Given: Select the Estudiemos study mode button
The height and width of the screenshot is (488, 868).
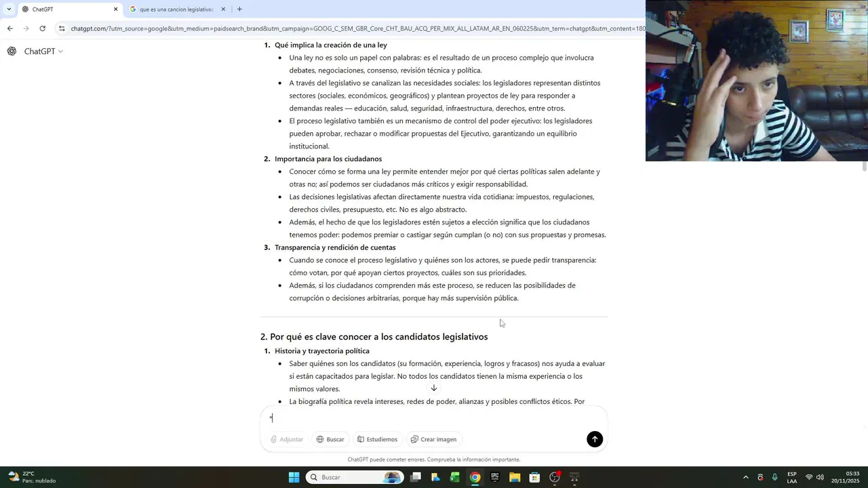Looking at the screenshot, I should pyautogui.click(x=378, y=439).
